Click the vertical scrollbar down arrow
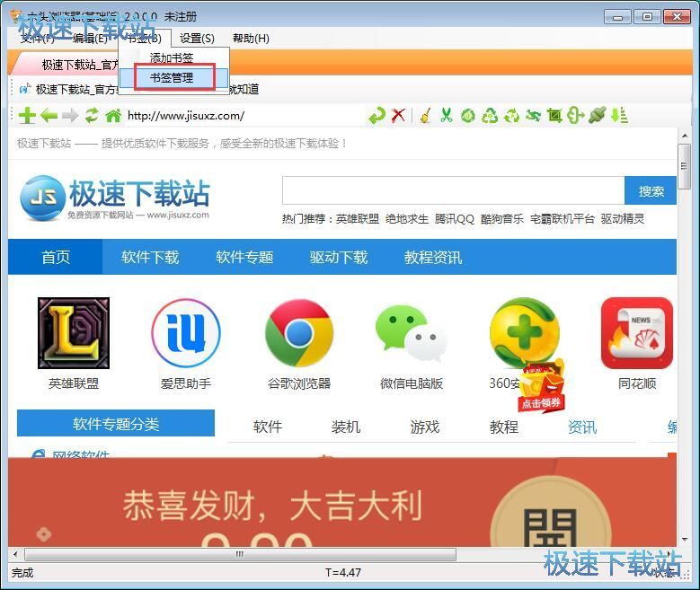The width and height of the screenshot is (700, 590). pyautogui.click(x=685, y=540)
